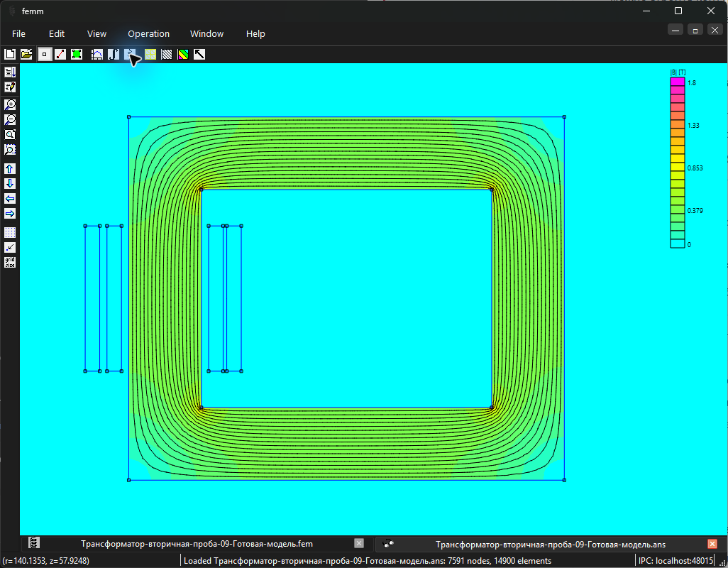Toggle the dotted grid display
The width and height of the screenshot is (728, 568).
point(10,232)
